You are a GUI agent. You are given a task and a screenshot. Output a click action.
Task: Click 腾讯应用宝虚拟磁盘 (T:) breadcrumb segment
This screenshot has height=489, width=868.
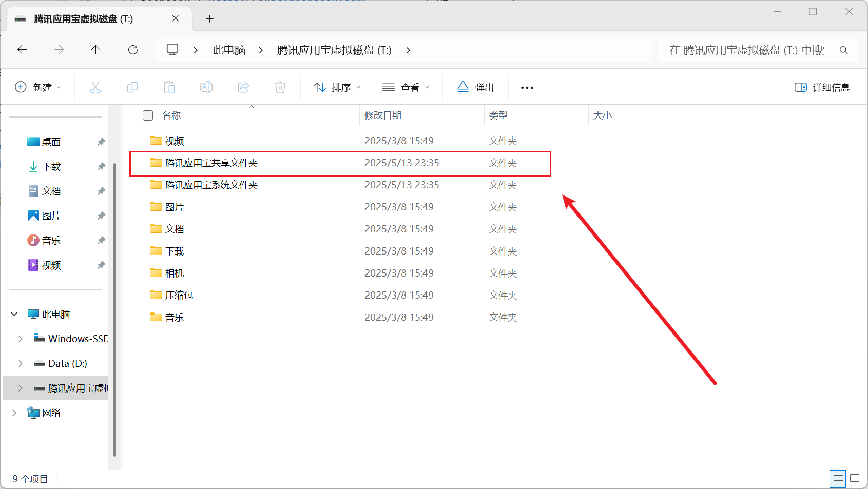[x=334, y=50]
